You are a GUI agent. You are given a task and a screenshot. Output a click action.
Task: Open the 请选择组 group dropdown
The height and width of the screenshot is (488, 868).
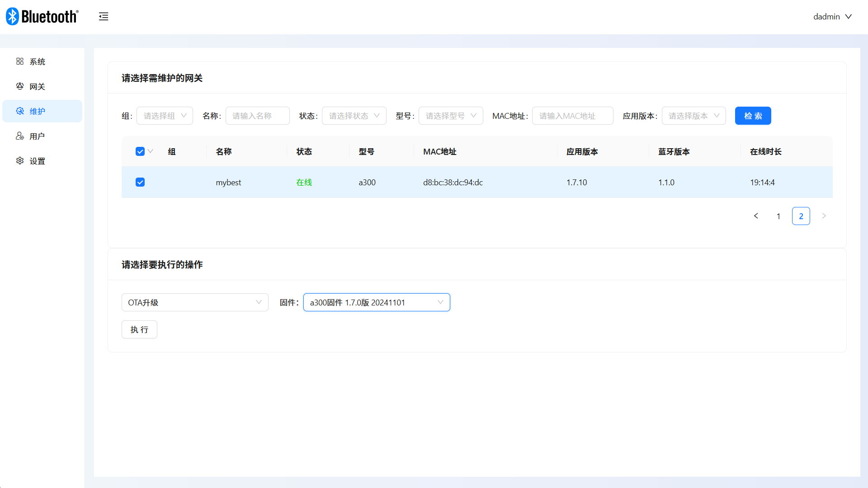pyautogui.click(x=165, y=116)
